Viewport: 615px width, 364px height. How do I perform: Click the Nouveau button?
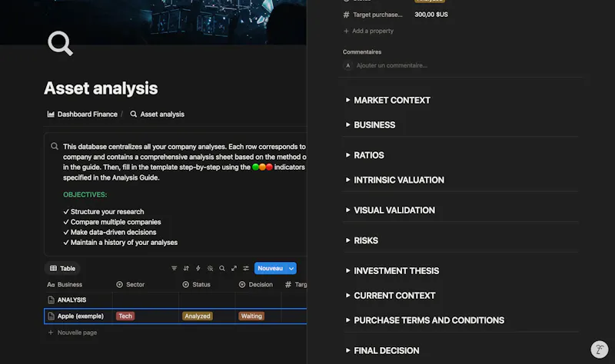271,269
